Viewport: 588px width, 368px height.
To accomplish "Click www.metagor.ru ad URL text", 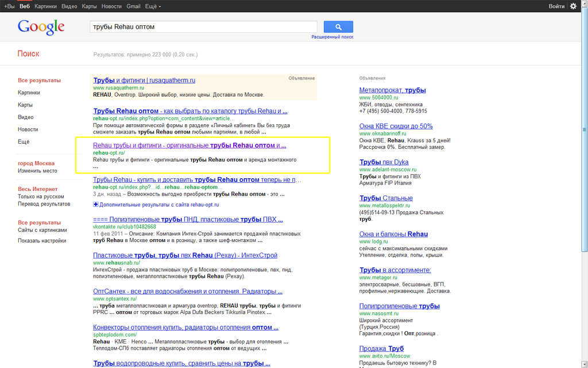I will (x=378, y=278).
